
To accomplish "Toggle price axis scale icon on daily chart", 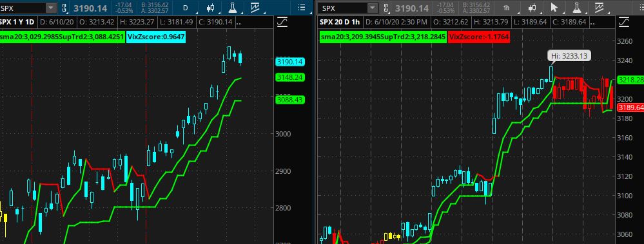I will tap(282, 22).
